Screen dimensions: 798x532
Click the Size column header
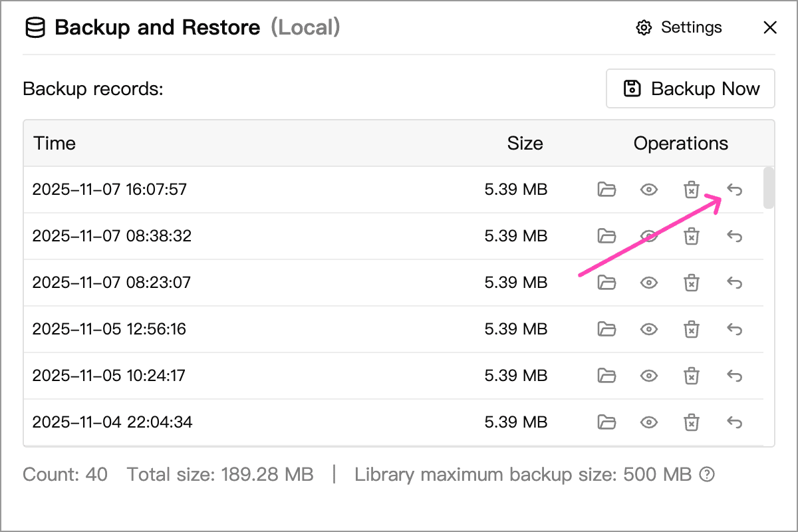pos(525,144)
